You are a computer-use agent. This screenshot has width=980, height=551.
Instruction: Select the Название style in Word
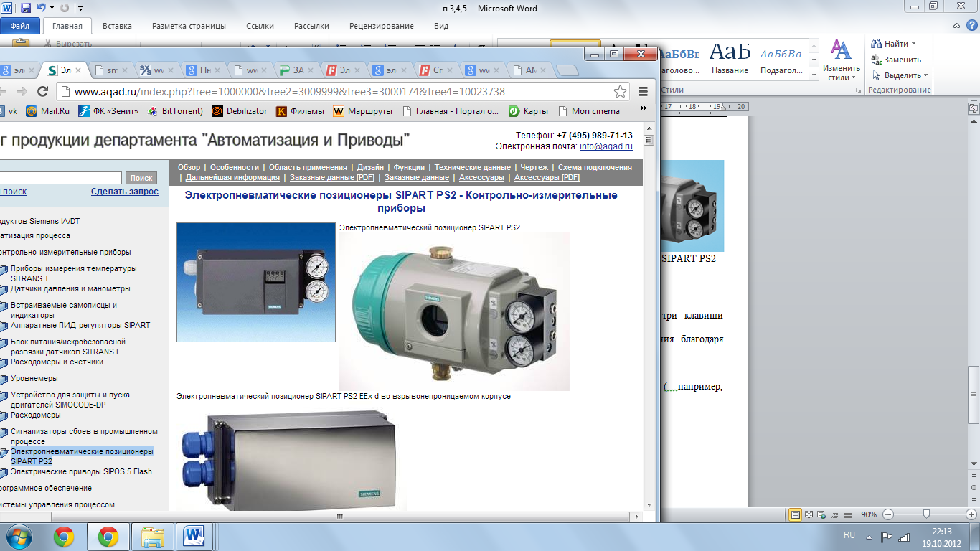point(730,59)
